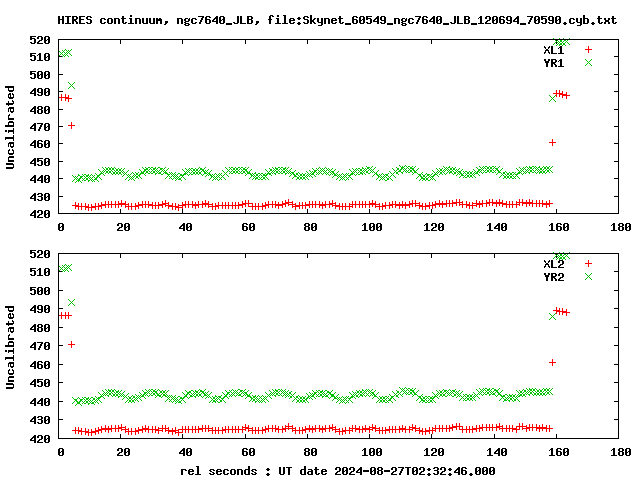
Task: Click the YR2 legend label
Action: [554, 277]
